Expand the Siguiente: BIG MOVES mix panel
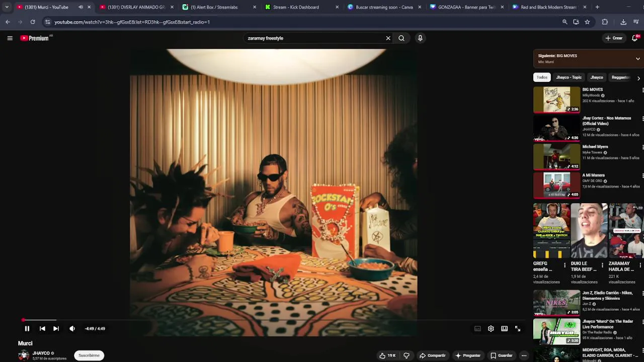The height and width of the screenshot is (362, 644). (638, 59)
